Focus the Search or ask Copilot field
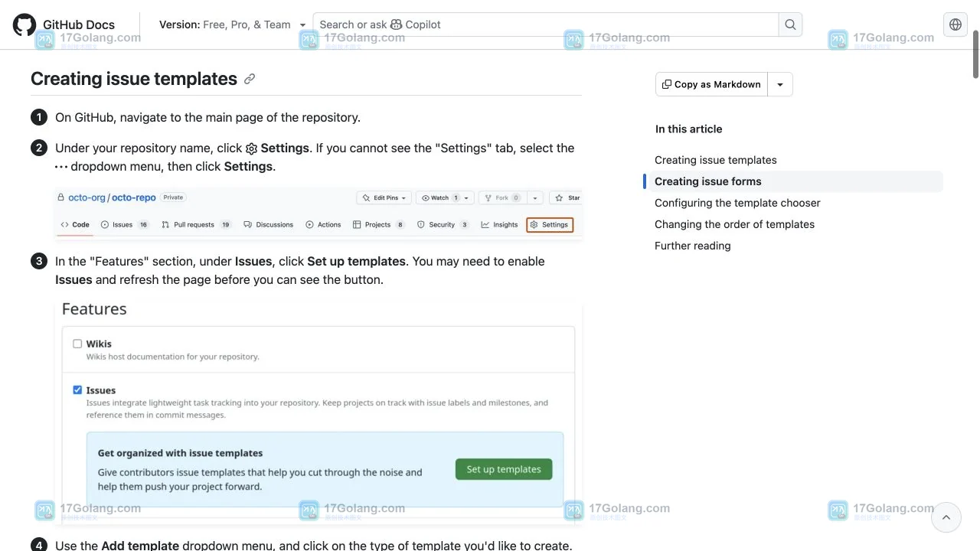Image resolution: width=980 pixels, height=551 pixels. (546, 24)
